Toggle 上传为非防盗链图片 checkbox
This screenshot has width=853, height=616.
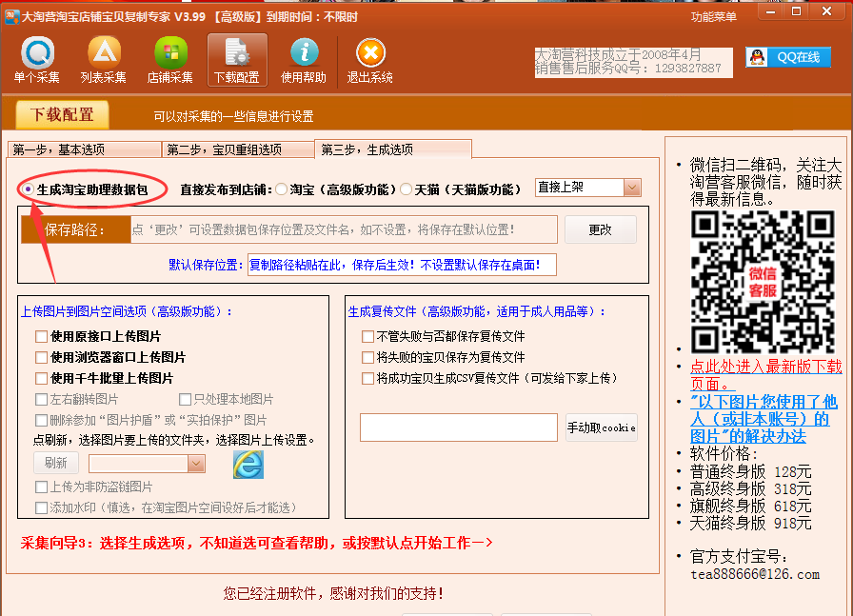coord(41,487)
